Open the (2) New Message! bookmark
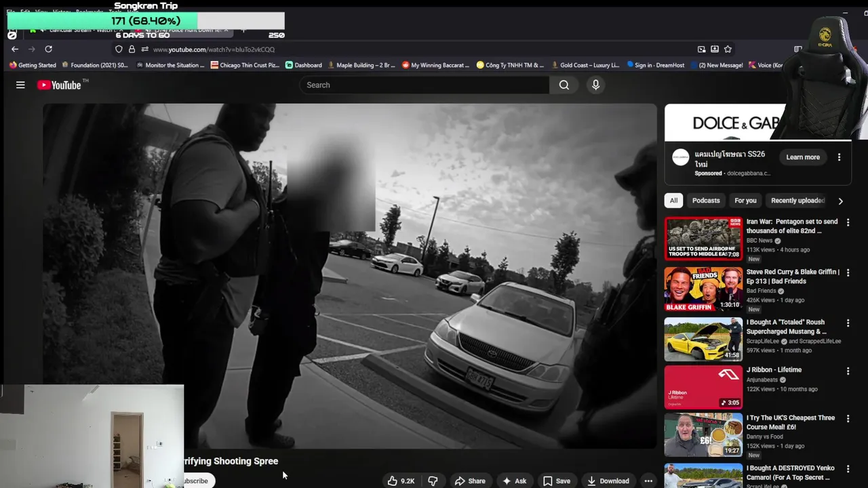 click(717, 65)
